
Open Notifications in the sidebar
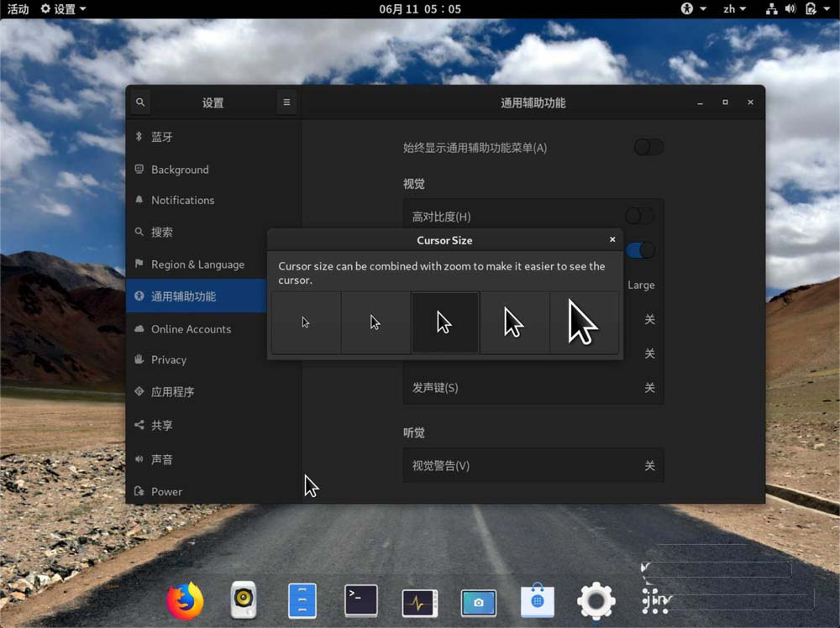182,200
